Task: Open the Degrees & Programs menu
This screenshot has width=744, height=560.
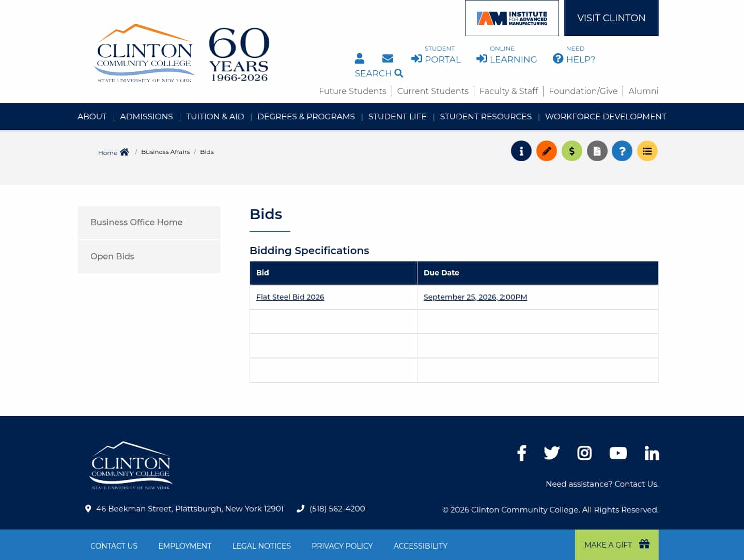Action: click(x=306, y=117)
